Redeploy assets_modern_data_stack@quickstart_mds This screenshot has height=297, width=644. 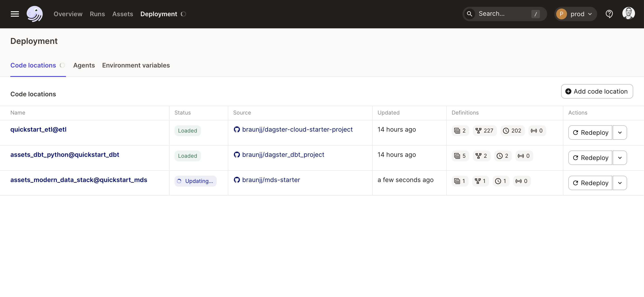point(590,183)
